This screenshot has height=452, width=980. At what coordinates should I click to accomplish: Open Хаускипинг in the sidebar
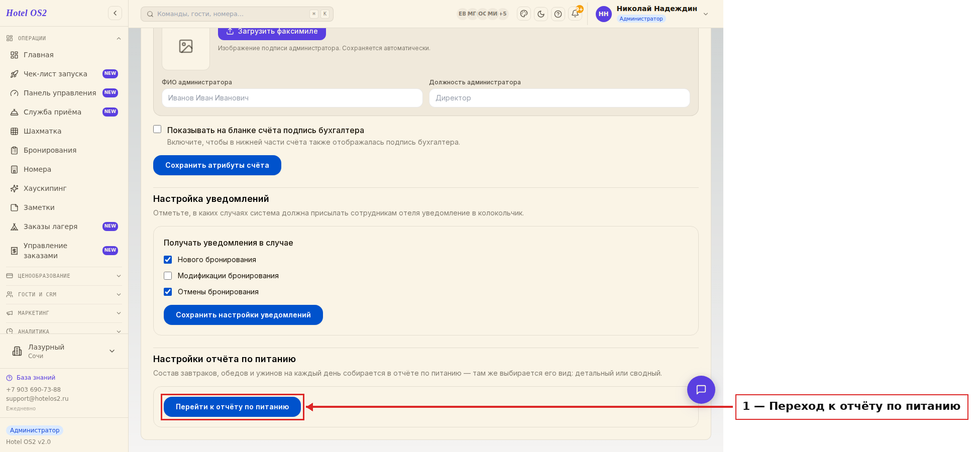[64, 188]
